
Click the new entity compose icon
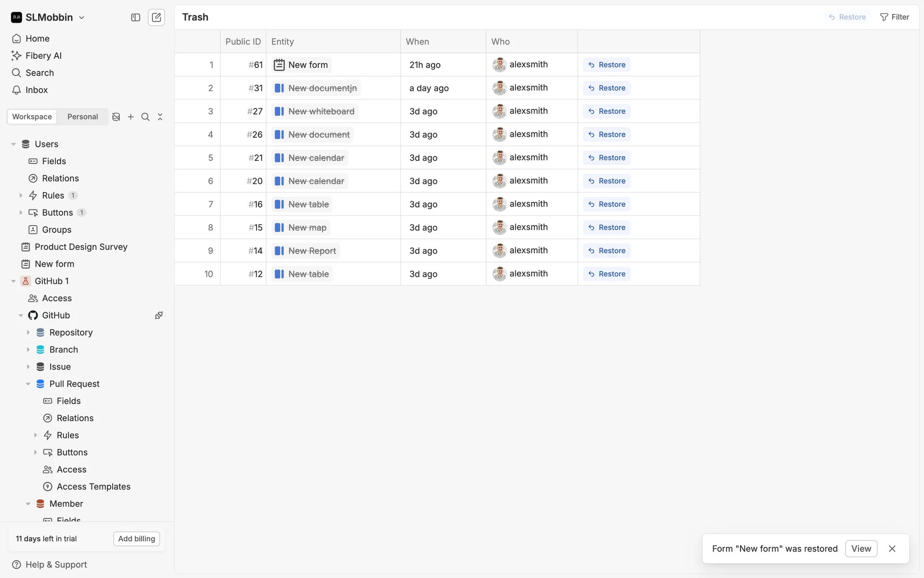click(156, 17)
